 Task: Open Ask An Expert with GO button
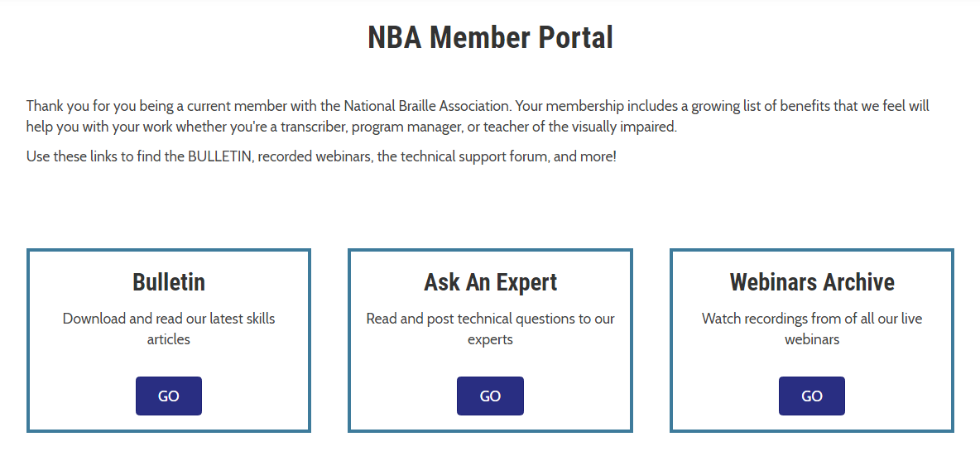pyautogui.click(x=490, y=396)
